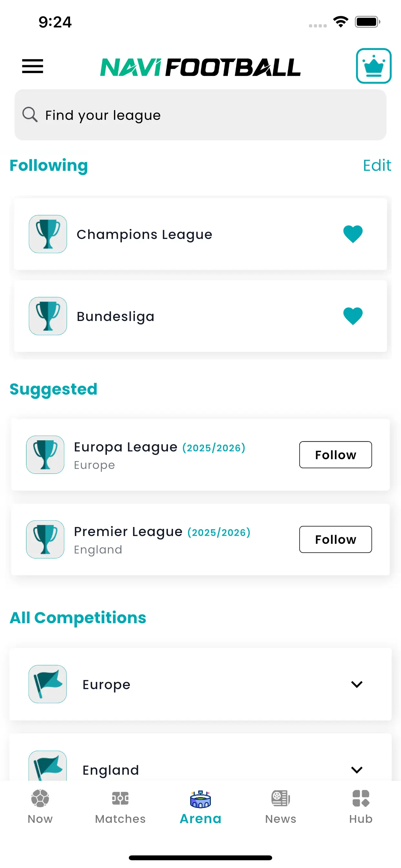Follow the Europa League

click(335, 455)
